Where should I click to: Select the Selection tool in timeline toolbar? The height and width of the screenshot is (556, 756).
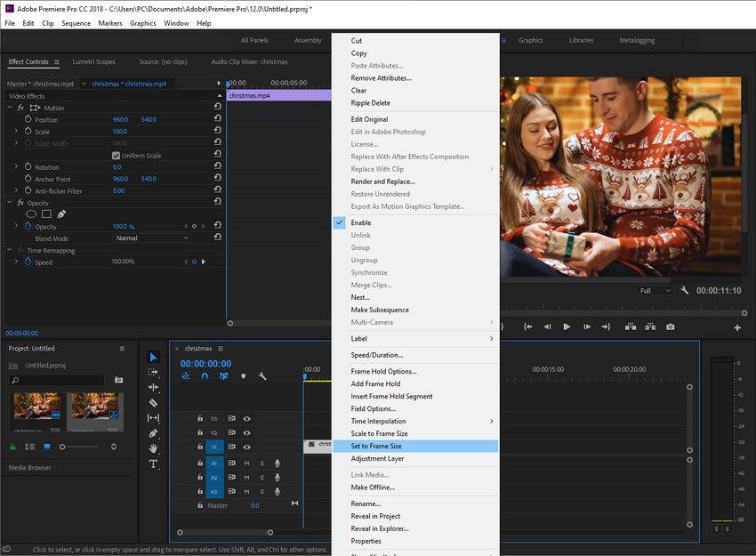tap(152, 358)
